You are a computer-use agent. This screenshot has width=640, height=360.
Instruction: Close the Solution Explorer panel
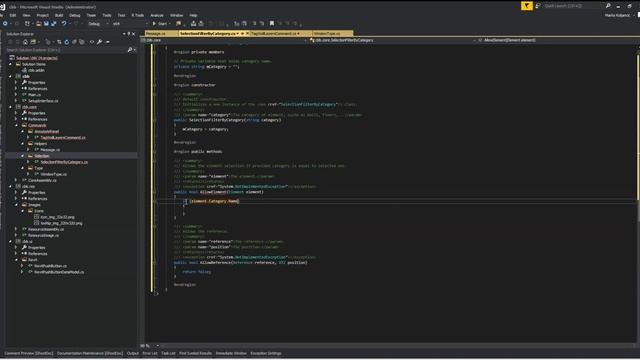(133, 34)
